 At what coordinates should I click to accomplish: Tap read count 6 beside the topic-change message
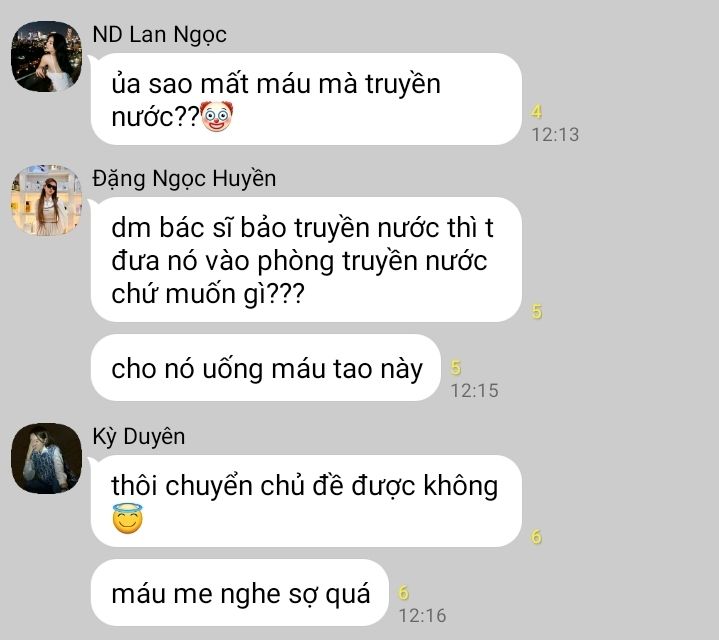pos(536,537)
